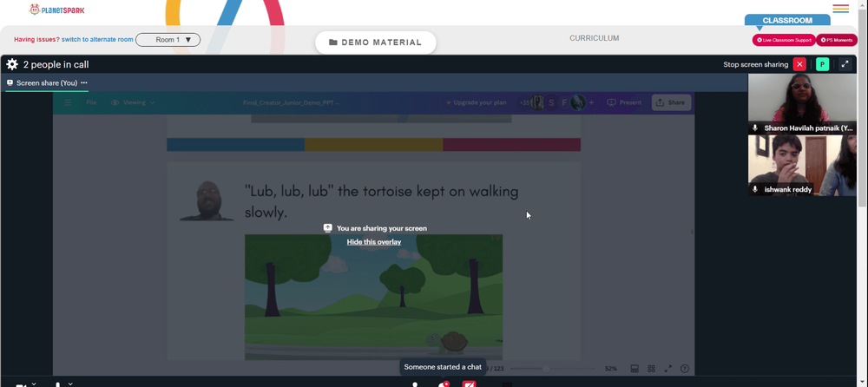
Task: Click the red color bar segment
Action: tap(511, 145)
